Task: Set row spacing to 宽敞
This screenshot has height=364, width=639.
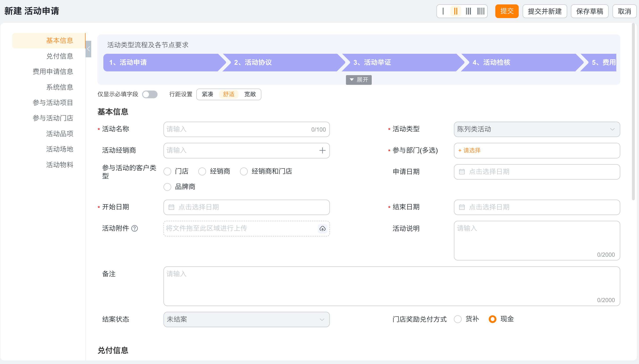Action: [x=250, y=94]
